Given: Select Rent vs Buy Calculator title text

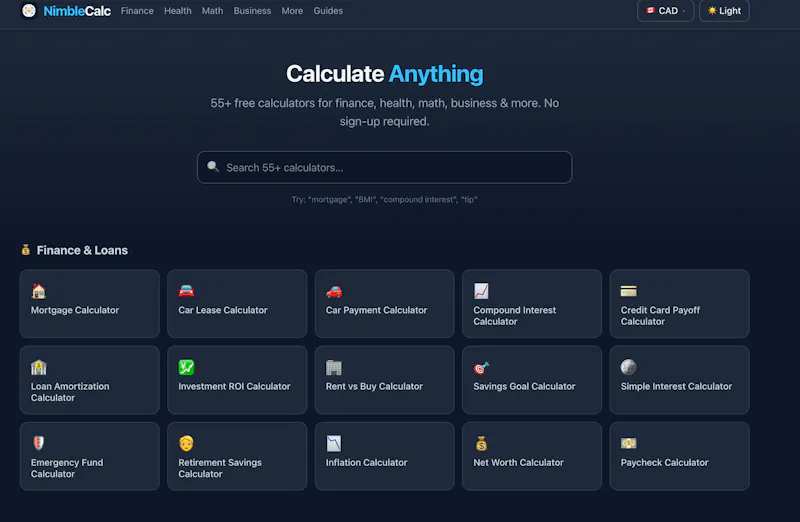Looking at the screenshot, I should 374,386.
